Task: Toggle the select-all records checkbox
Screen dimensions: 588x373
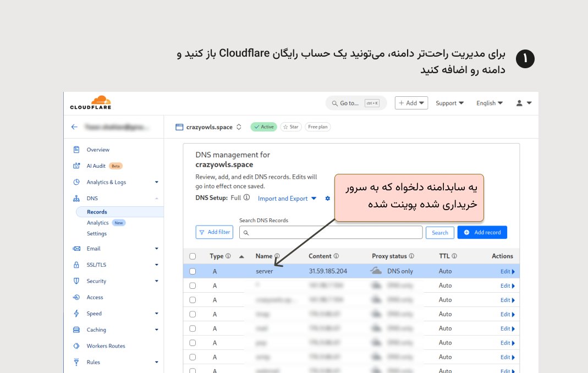Action: pos(193,256)
